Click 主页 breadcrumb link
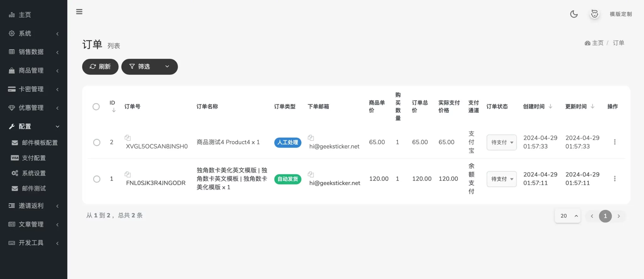The height and width of the screenshot is (279, 644). point(594,43)
